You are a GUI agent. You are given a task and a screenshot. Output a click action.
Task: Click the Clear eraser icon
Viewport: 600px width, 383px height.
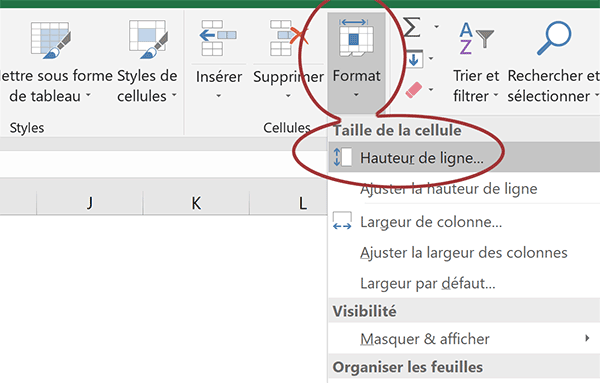[x=414, y=90]
